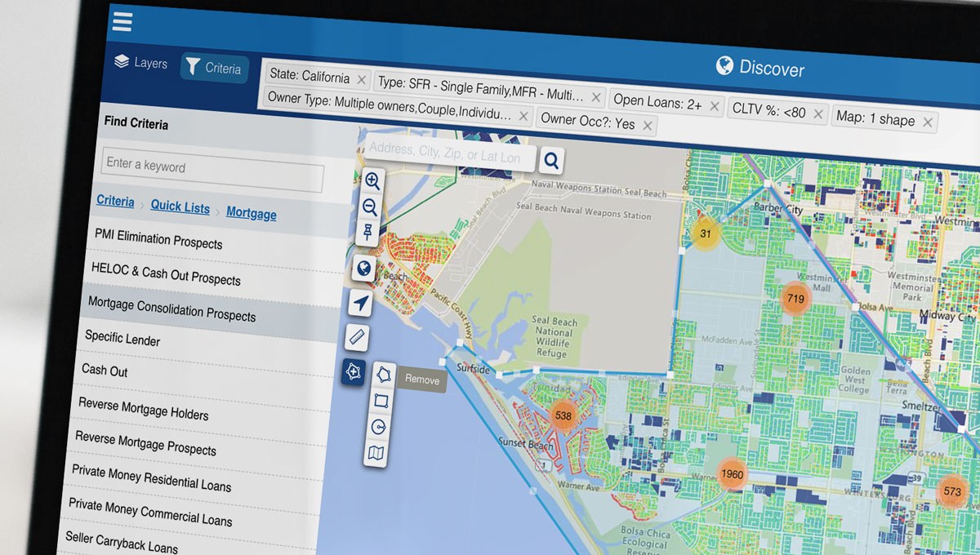Open the hamburger menu at top left
The height and width of the screenshot is (555, 980).
tap(121, 22)
